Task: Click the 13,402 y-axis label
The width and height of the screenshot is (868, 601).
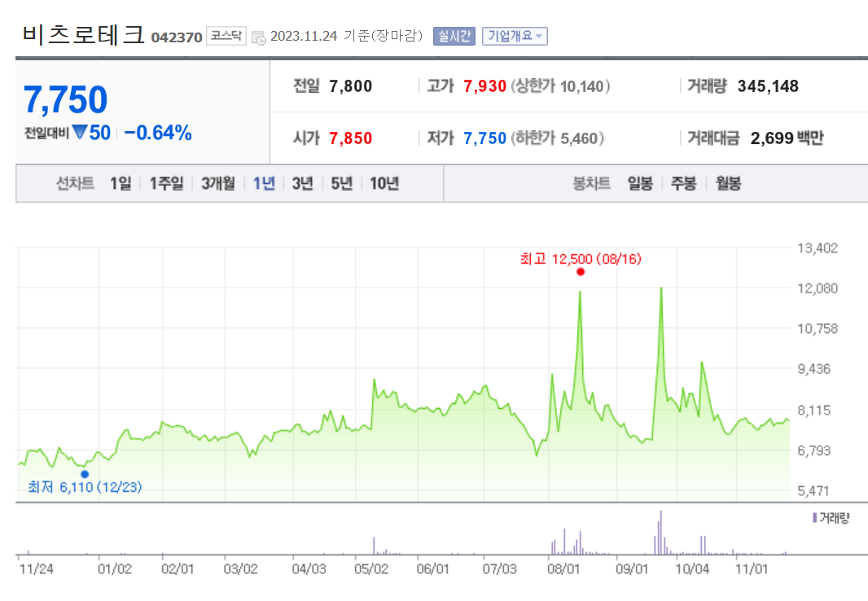Action: [818, 248]
